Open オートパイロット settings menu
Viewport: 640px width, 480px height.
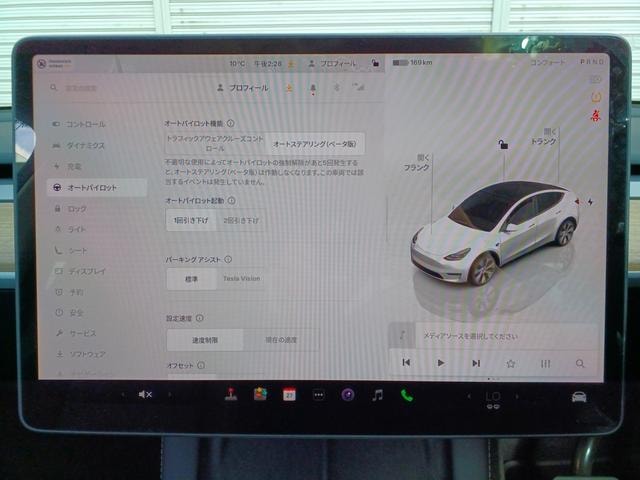[97, 187]
